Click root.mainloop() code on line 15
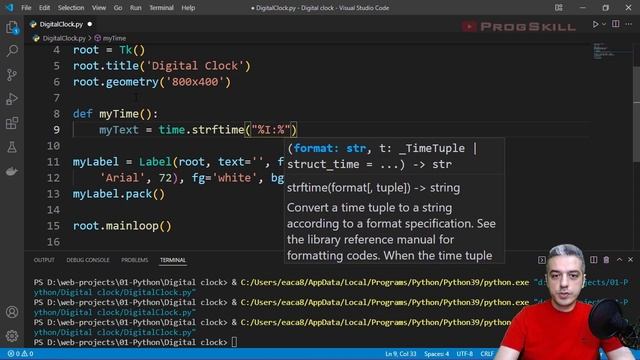Viewport: 640px width, 360px height. point(122,226)
